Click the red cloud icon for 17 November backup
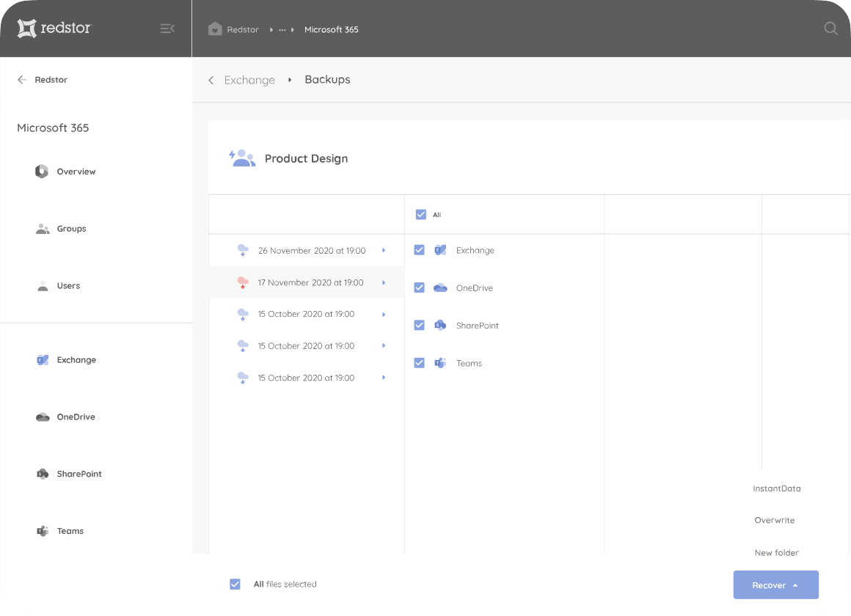This screenshot has width=851, height=616. pyautogui.click(x=243, y=282)
